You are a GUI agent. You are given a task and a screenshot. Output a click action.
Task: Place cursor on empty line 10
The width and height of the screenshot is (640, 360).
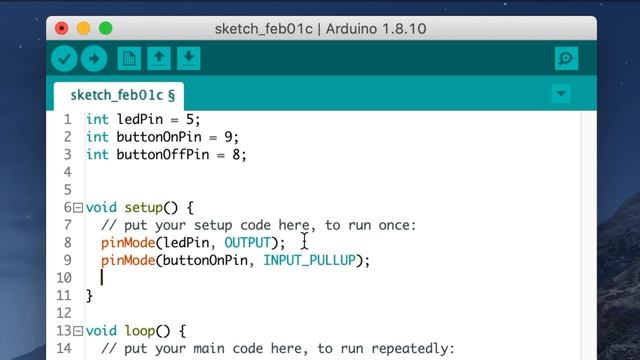coord(333,278)
